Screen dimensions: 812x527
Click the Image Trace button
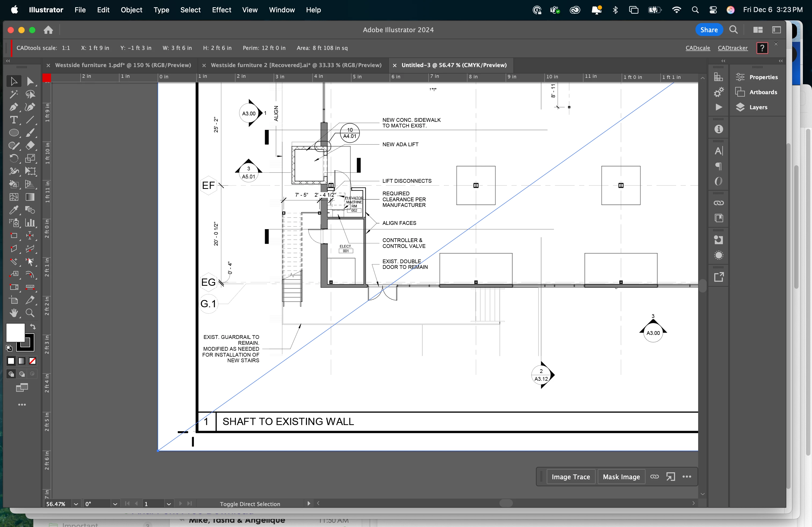[x=570, y=477]
